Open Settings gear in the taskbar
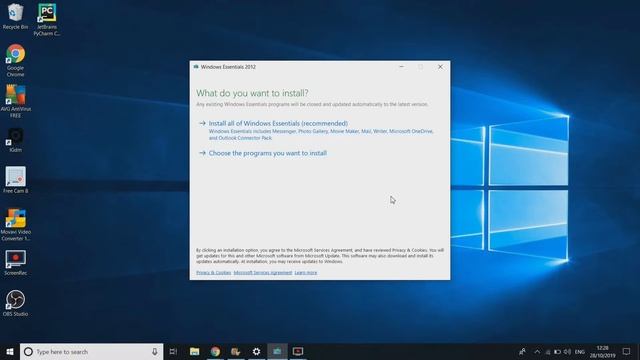The height and width of the screenshot is (360, 640). click(256, 351)
